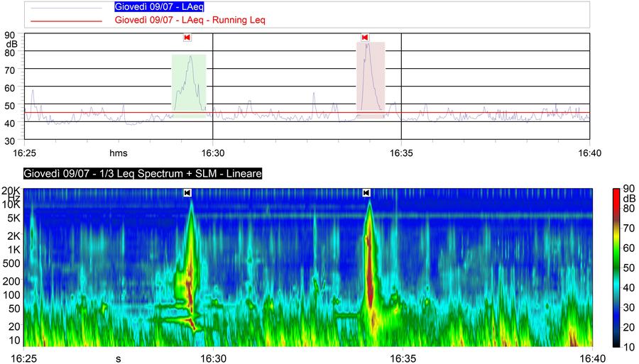The width and height of the screenshot is (639, 364).
Task: Select the highlighted 'Giovedì 09/07 - LAeq' legend entry
Action: tap(159, 7)
